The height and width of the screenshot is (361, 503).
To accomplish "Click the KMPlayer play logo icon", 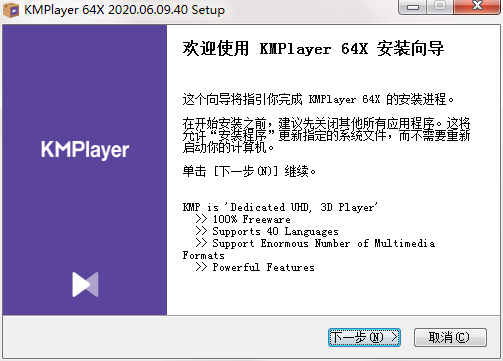I will click(x=85, y=284).
